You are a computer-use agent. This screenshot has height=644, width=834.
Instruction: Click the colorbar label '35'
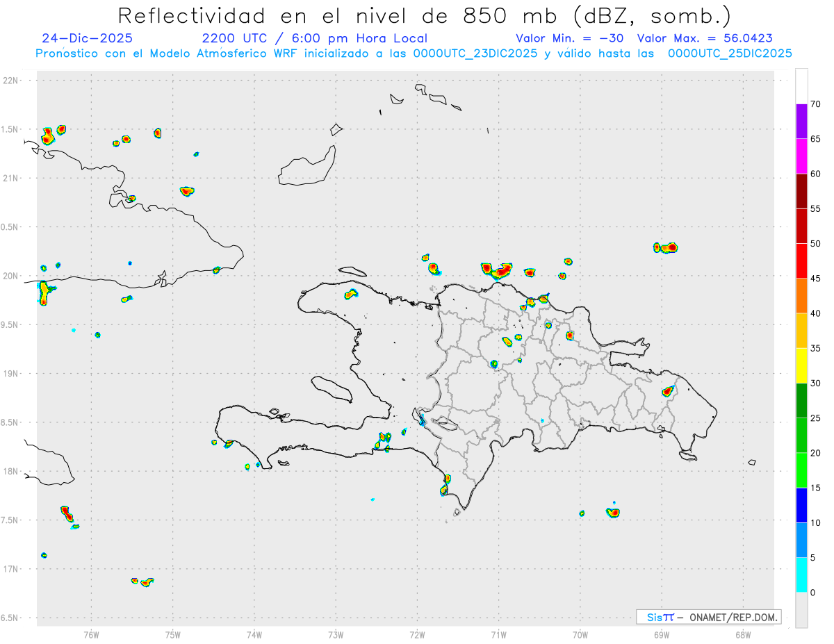[x=815, y=348]
